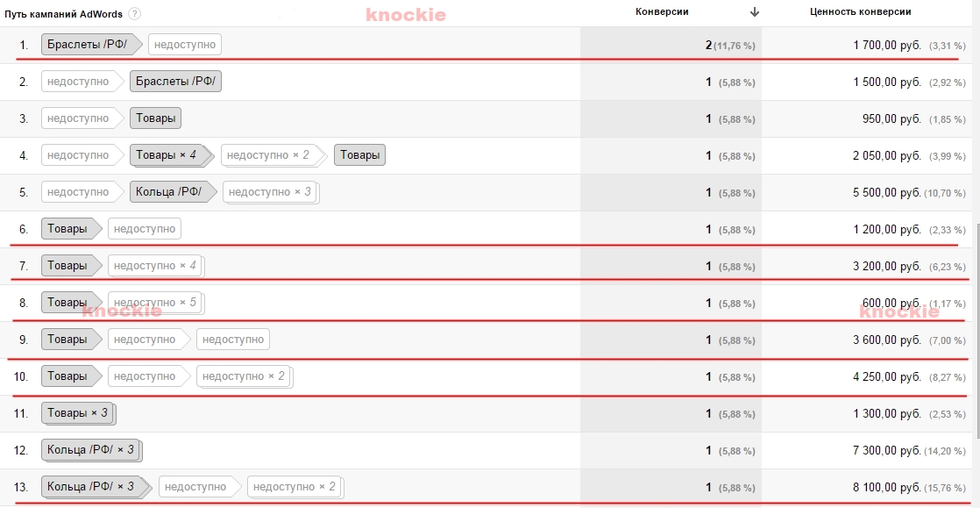Click the help question mark icon
Viewport: 980px width, 508px height.
coord(134,14)
